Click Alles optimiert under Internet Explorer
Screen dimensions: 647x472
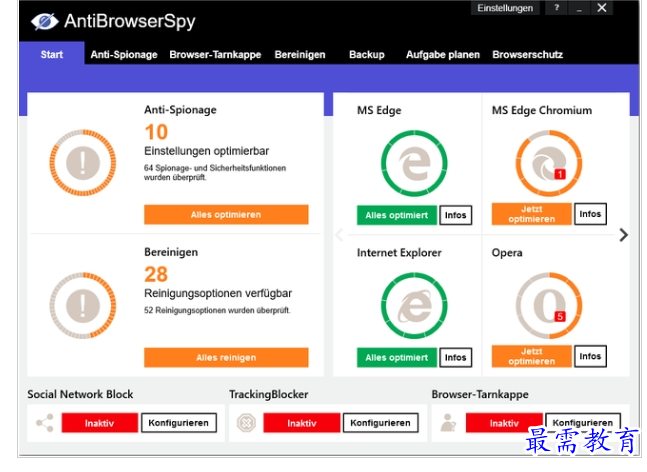pyautogui.click(x=397, y=357)
